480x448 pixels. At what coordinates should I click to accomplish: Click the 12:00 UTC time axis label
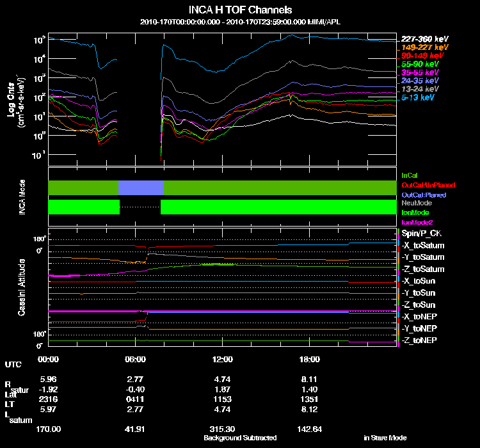tap(222, 359)
